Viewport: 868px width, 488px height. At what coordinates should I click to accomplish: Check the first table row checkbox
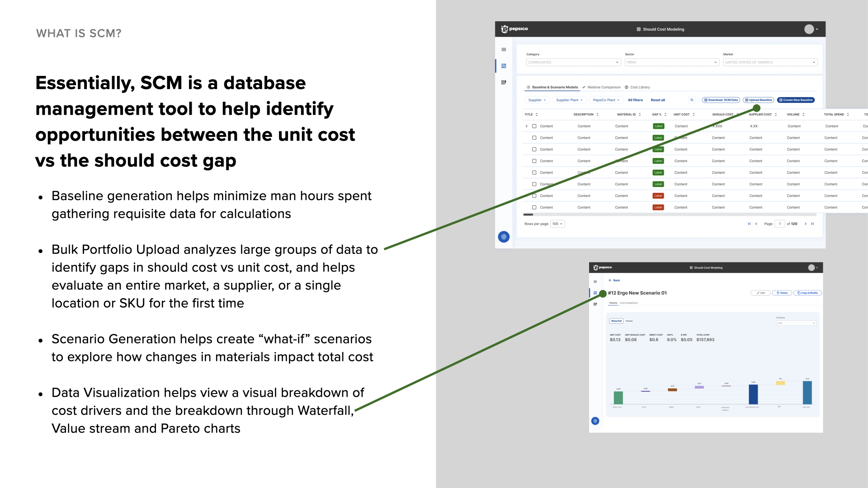(x=534, y=126)
